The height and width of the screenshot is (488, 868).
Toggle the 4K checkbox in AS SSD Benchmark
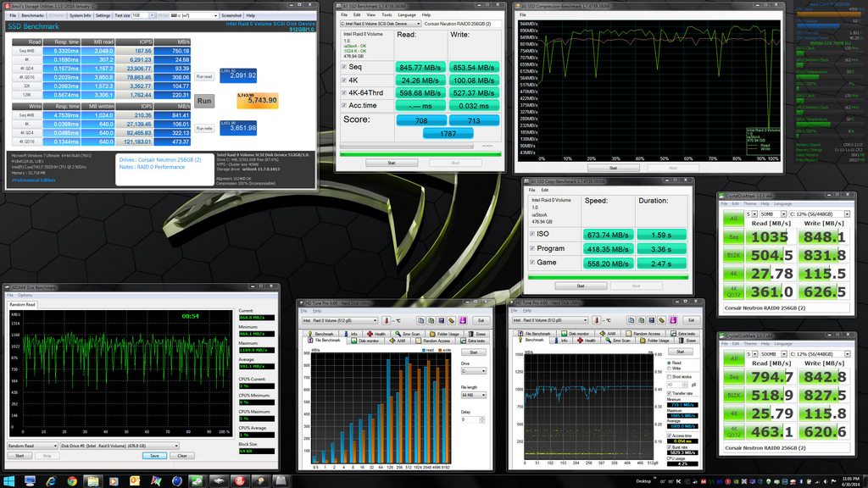coord(344,80)
